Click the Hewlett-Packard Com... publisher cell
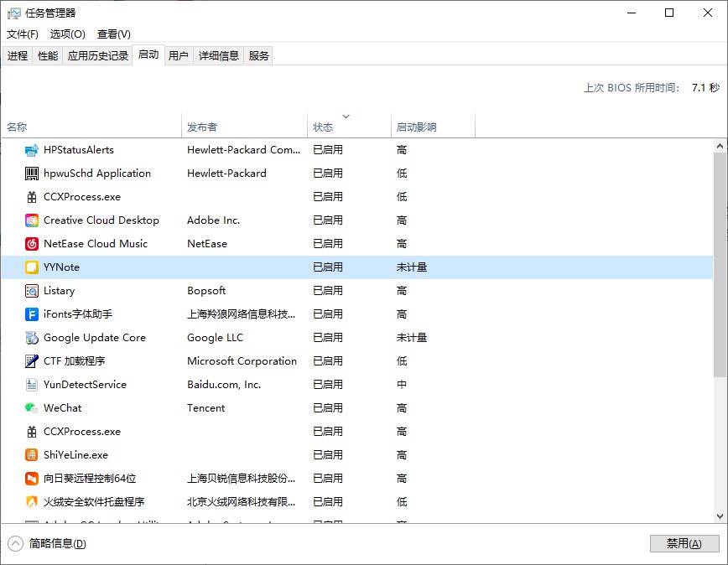Screen dimensions: 728x565 coord(244,150)
